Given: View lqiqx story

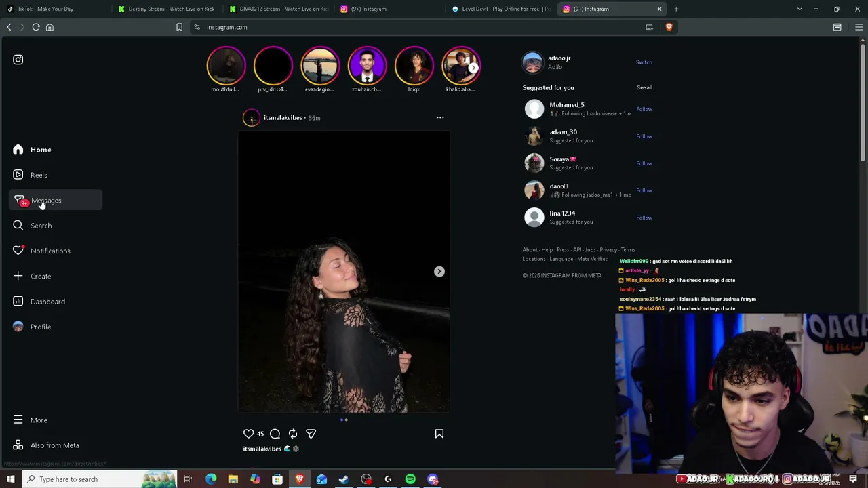Looking at the screenshot, I should point(414,66).
